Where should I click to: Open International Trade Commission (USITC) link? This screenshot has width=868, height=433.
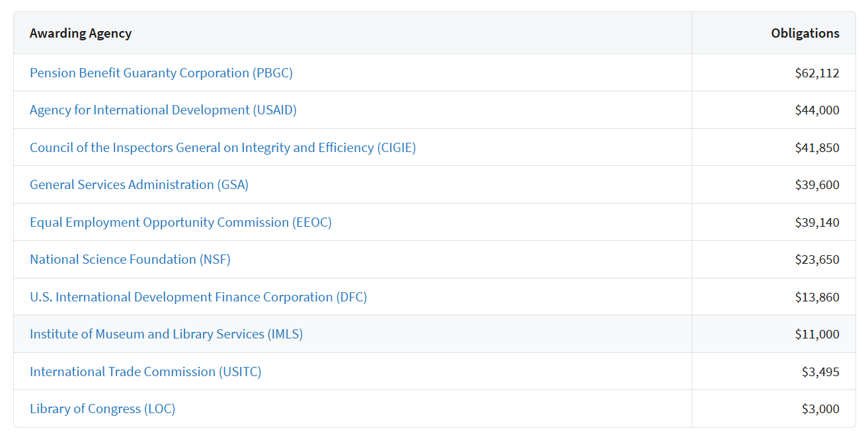(145, 372)
